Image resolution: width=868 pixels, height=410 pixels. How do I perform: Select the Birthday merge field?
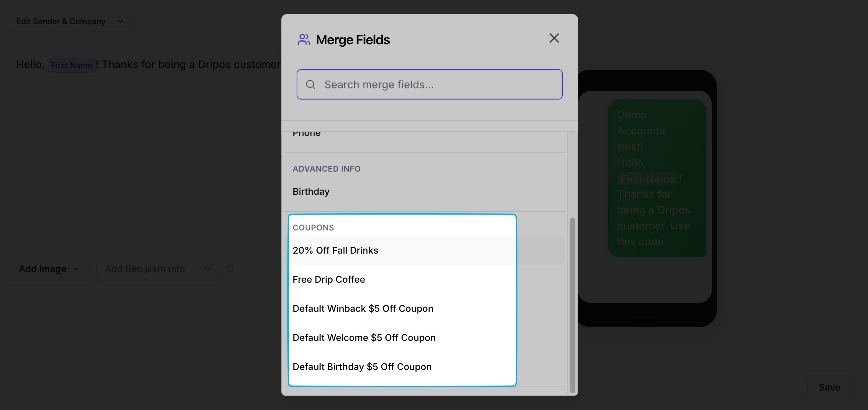pos(311,191)
